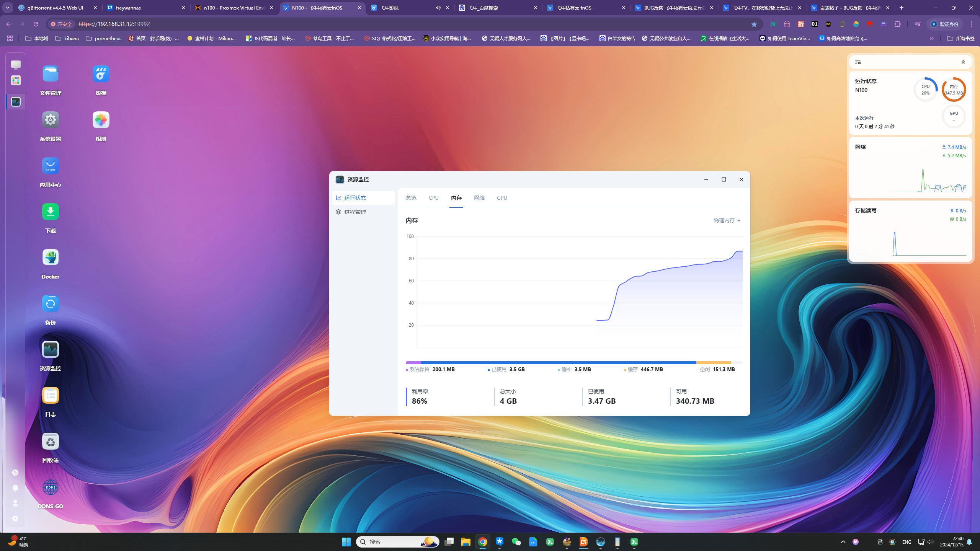Image resolution: width=980 pixels, height=551 pixels.
Task: Expand the 物理内存 dropdown
Action: click(x=727, y=220)
